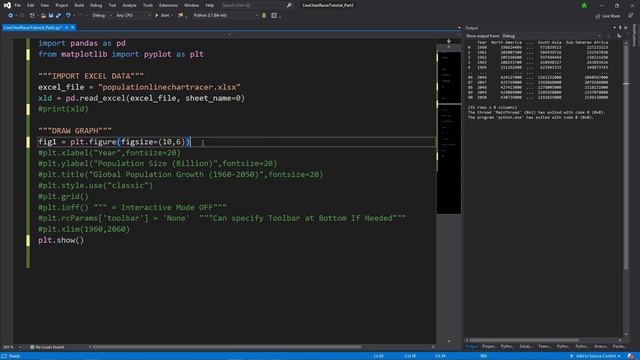Open the View menu
640x360 pixels.
(44, 5)
